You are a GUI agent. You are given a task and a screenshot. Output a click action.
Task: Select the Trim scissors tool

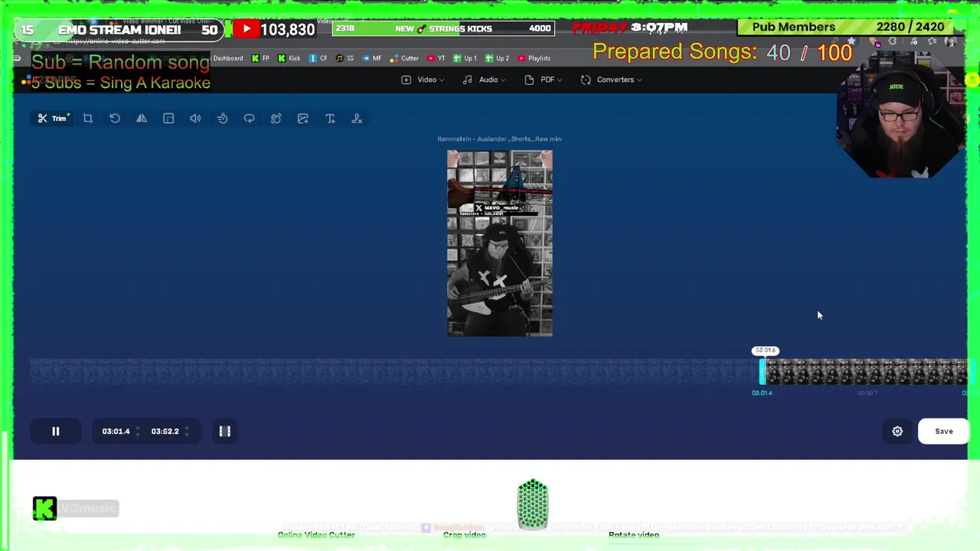(x=54, y=119)
